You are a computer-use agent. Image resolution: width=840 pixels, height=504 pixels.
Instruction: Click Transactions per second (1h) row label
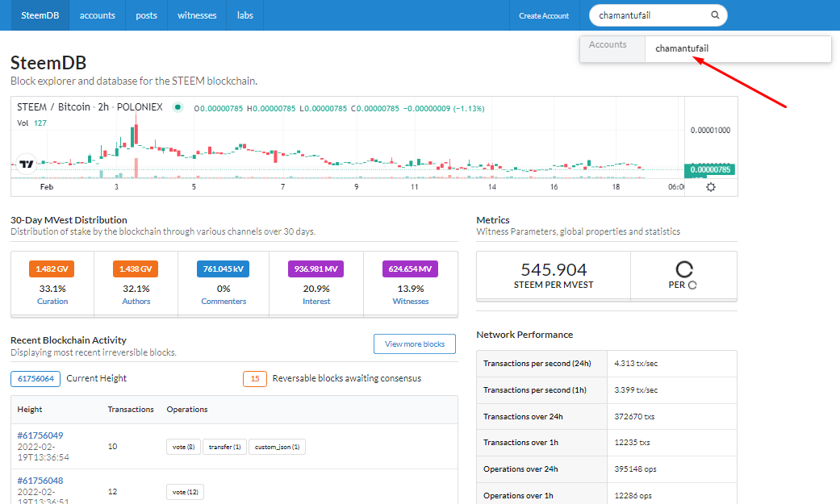click(x=535, y=390)
